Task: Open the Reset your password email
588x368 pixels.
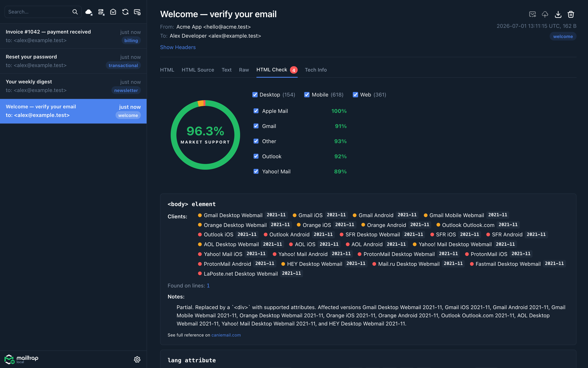Action: (73, 61)
